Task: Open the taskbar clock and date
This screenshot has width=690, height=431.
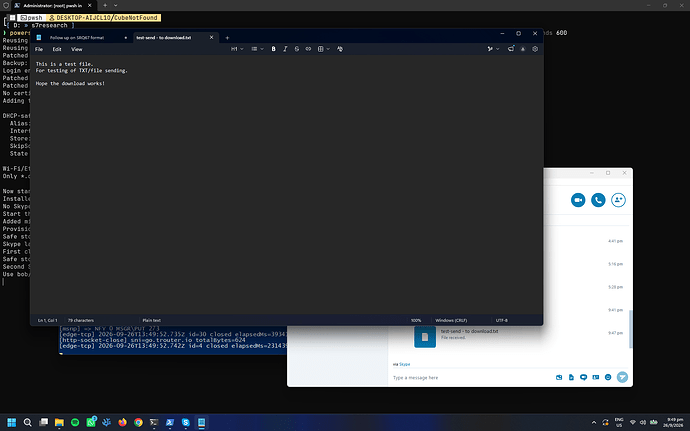Action: tap(675, 423)
